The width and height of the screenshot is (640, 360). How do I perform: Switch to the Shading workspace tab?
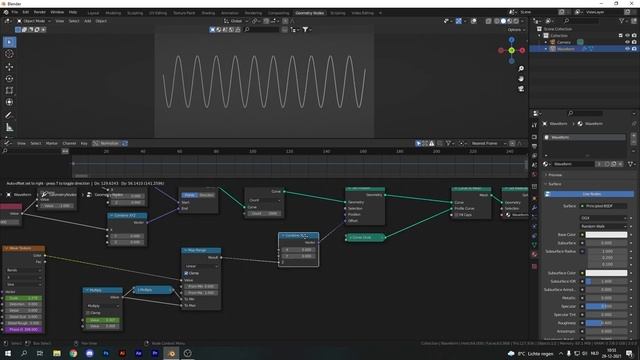point(208,13)
